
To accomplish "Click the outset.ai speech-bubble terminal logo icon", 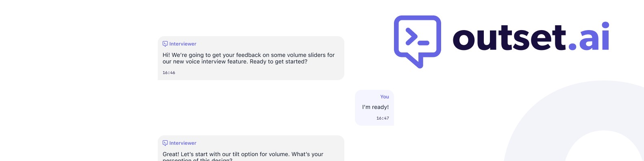I will coord(418,41).
